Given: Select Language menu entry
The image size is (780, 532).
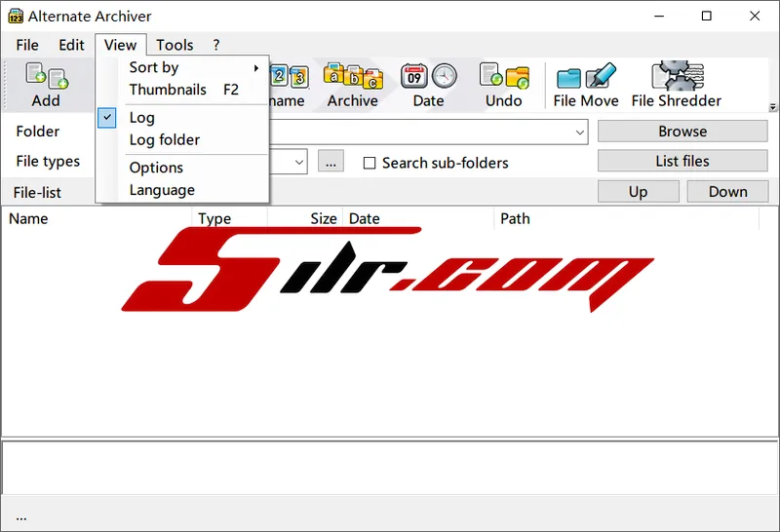Looking at the screenshot, I should click(182, 190).
